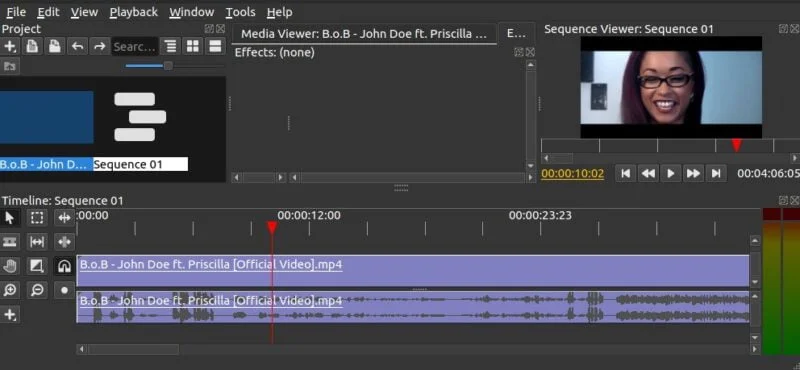Click the timeline horizontal scrollbar handle

tap(133, 349)
